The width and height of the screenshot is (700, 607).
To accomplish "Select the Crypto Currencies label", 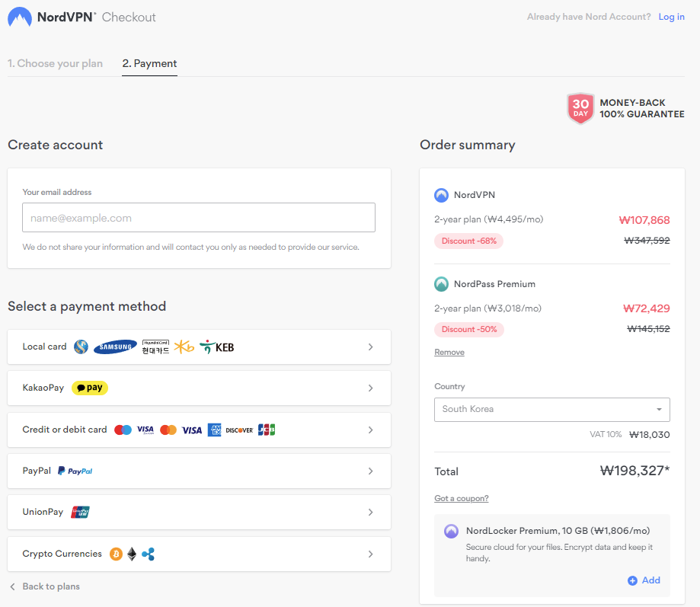I will tap(62, 554).
